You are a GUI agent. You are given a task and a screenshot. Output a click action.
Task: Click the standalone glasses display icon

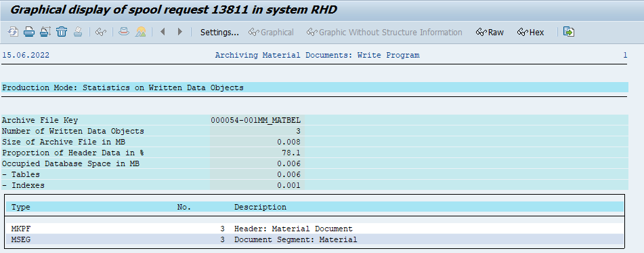101,32
